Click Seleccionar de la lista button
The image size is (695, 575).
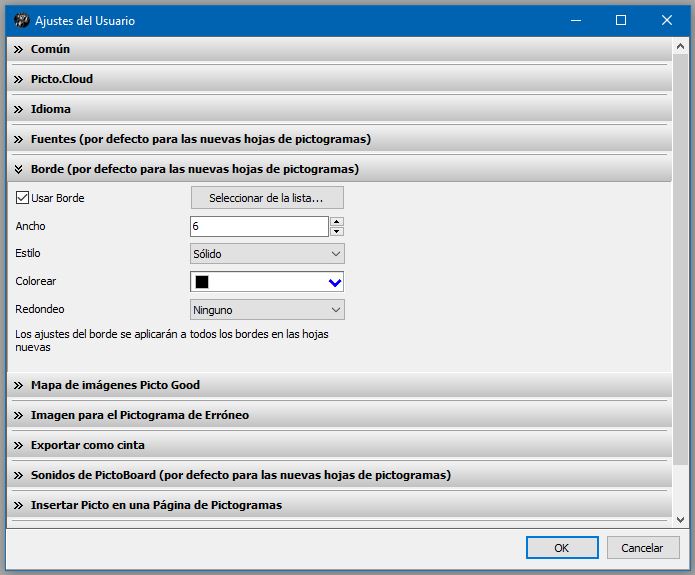267,198
